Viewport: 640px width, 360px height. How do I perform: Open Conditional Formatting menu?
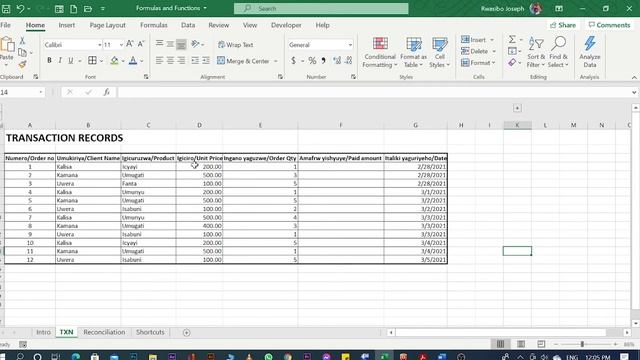380,52
